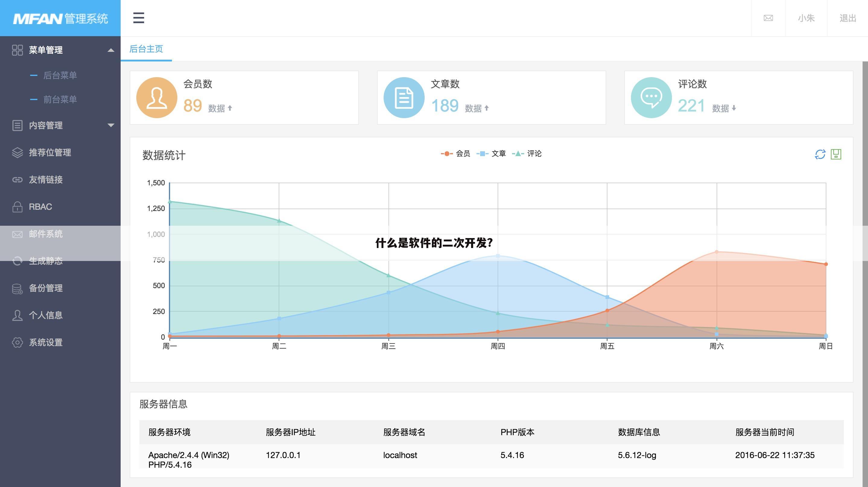This screenshot has height=487, width=868.
Task: Click the up arrow beside 89 数据
Action: 230,108
